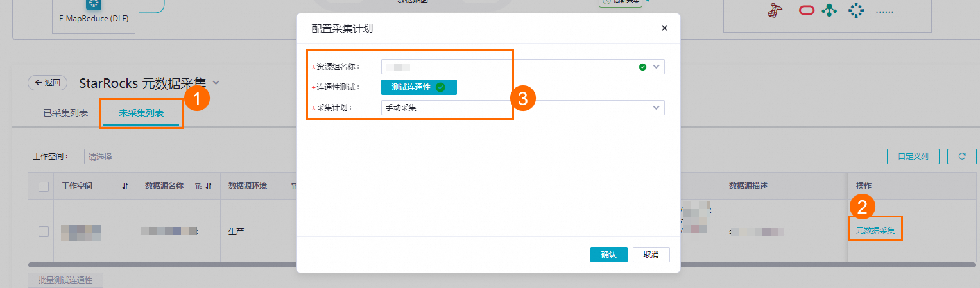Image resolution: width=980 pixels, height=288 pixels.
Task: Tick the checkbox of the 生产 data row
Action: pos(44,232)
